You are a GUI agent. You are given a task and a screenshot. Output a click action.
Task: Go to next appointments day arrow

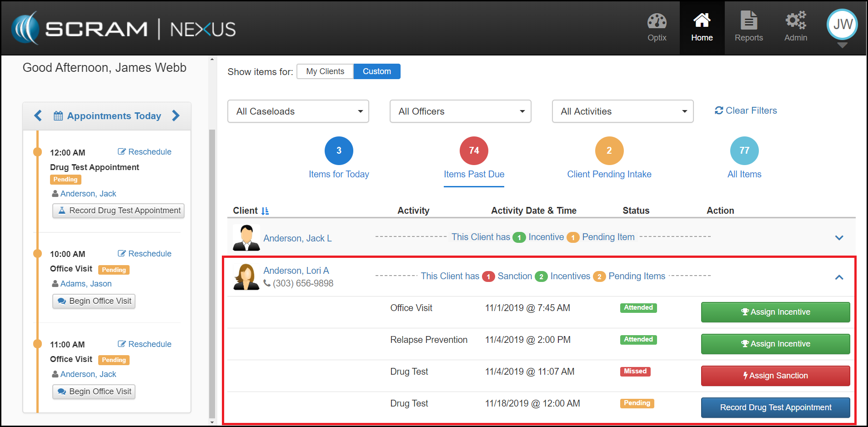176,116
